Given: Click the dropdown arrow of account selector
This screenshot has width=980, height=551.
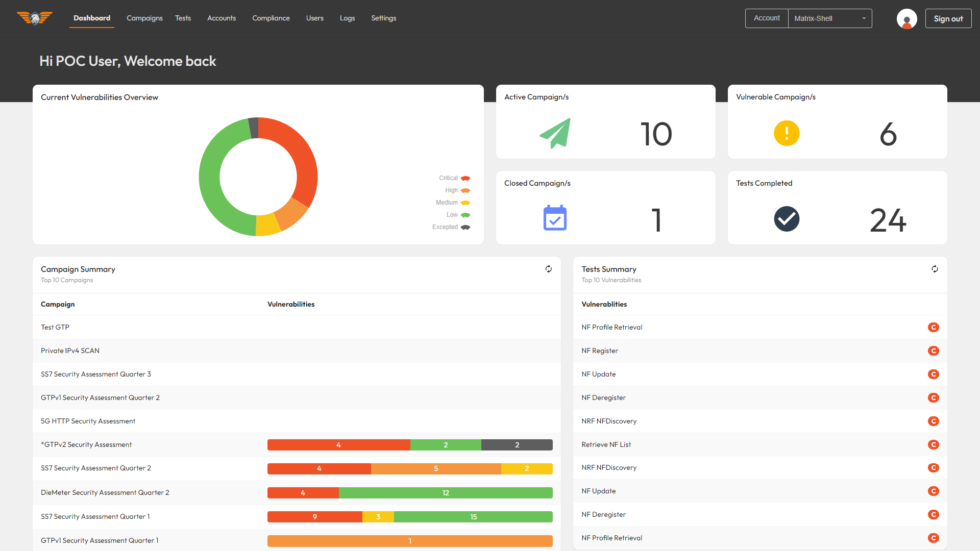Looking at the screenshot, I should click(864, 18).
